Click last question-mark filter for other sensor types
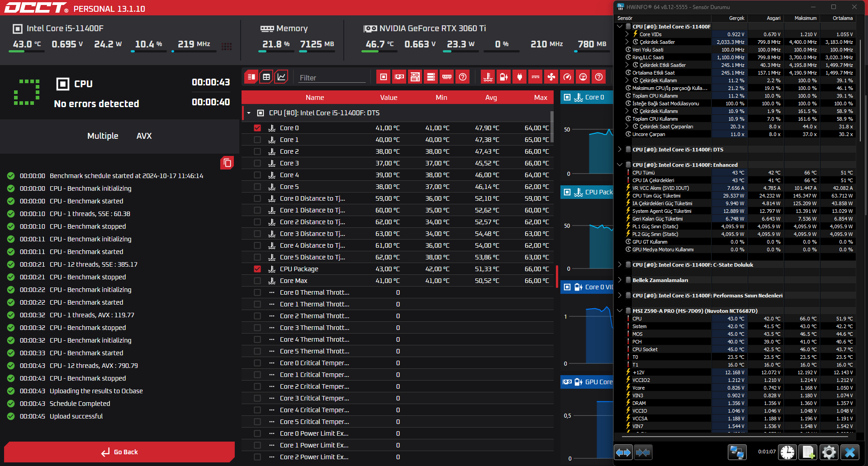The image size is (868, 466). click(x=599, y=77)
